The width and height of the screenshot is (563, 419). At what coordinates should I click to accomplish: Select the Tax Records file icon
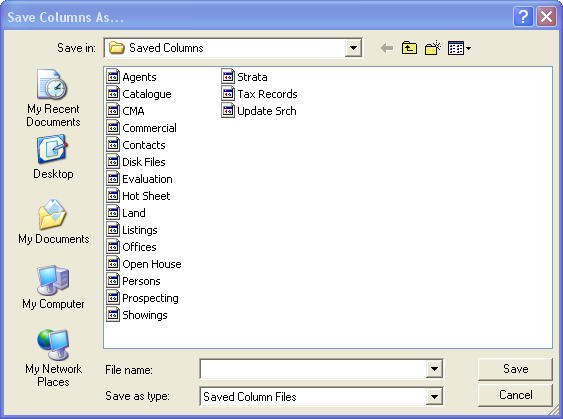click(228, 94)
